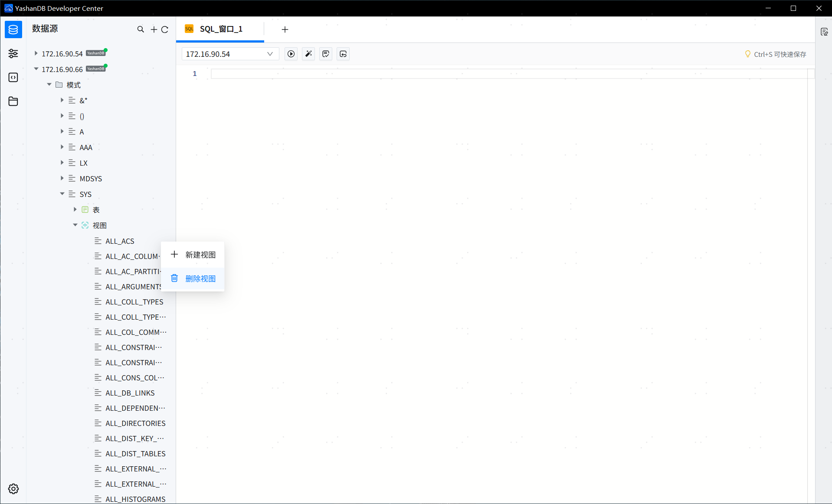This screenshot has height=504, width=832.
Task: Run the SQL statement with the play icon
Action: point(291,54)
